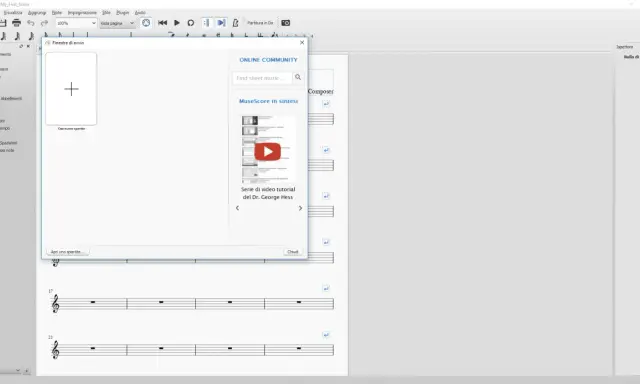Click the line break icon above measure 21 system
Screen dimensions: 640x384
[326, 335]
